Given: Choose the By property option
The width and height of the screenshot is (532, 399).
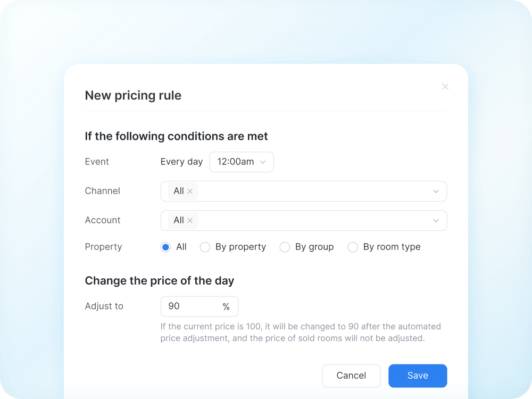Looking at the screenshot, I should [205, 247].
